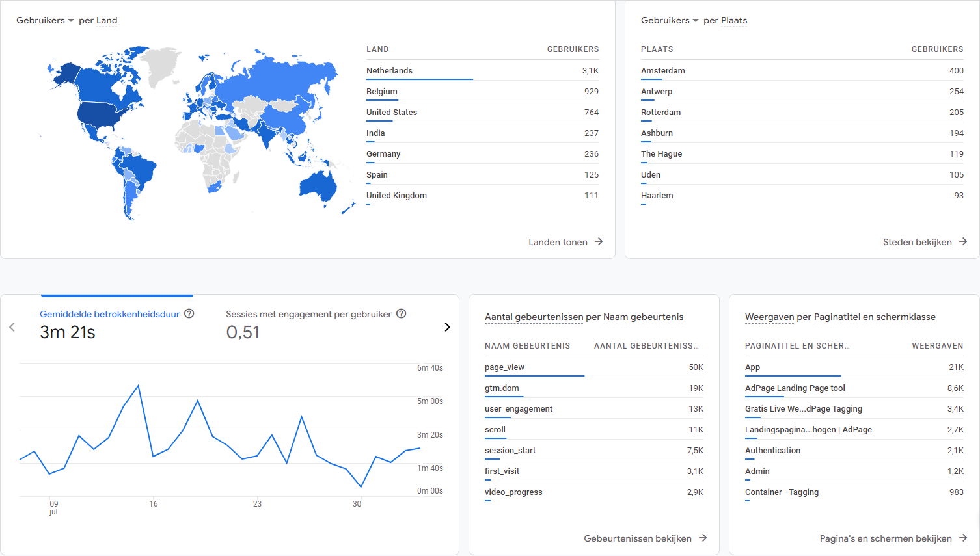980x556 pixels.
Task: Go to previous metric with left chevron
Action: point(12,327)
